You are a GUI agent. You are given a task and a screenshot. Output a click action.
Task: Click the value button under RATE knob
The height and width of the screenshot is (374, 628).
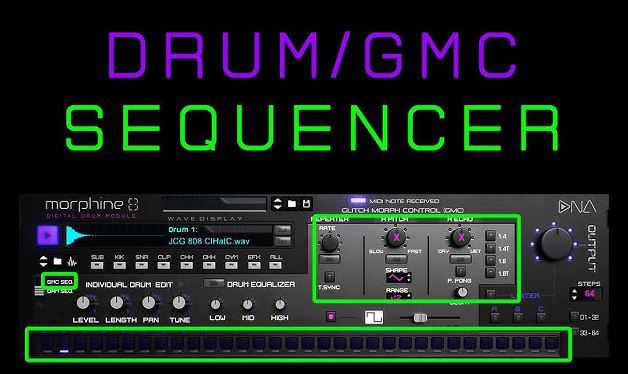330,259
